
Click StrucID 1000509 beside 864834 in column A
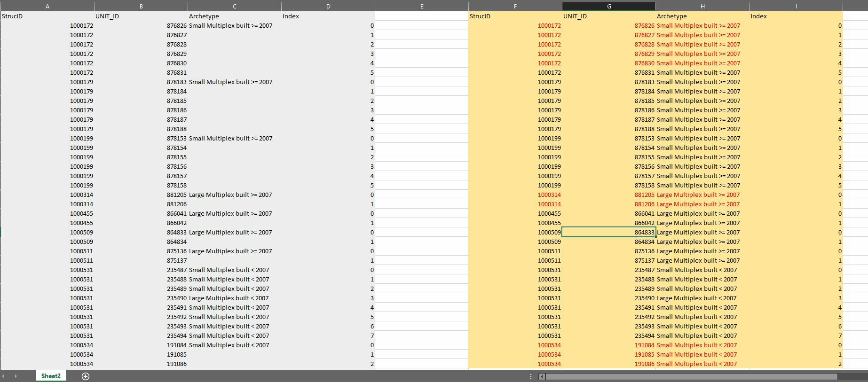click(x=47, y=242)
